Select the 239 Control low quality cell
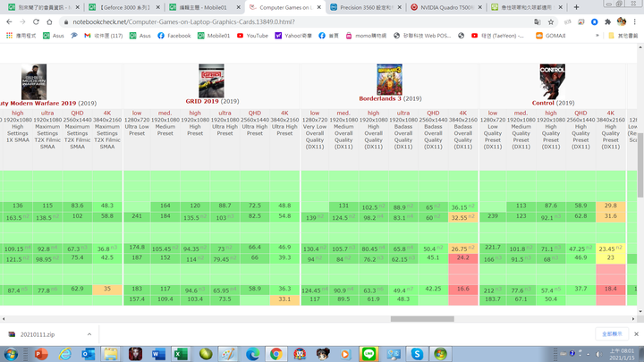The image size is (644, 362). (493, 216)
